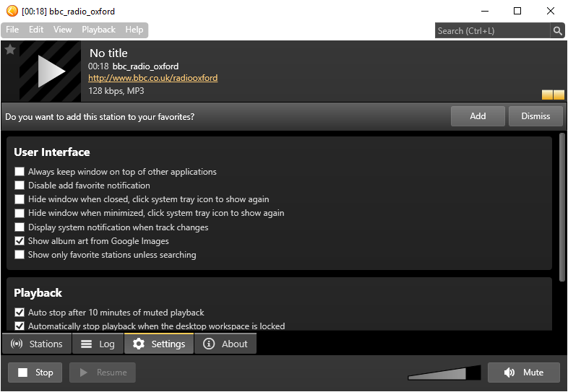Enable Always keep window on top
The height and width of the screenshot is (392, 568).
20,172
